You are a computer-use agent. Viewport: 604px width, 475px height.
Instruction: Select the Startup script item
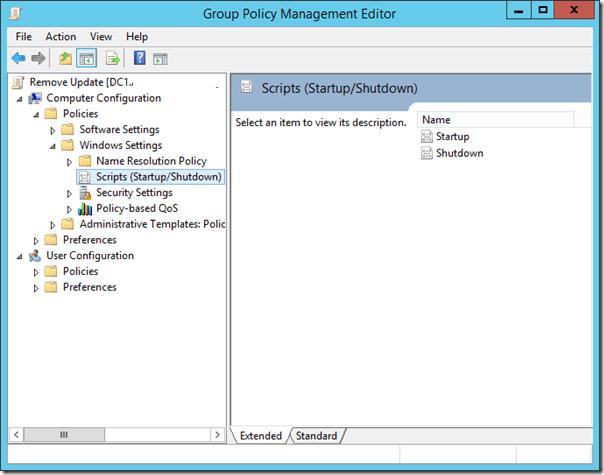(452, 136)
